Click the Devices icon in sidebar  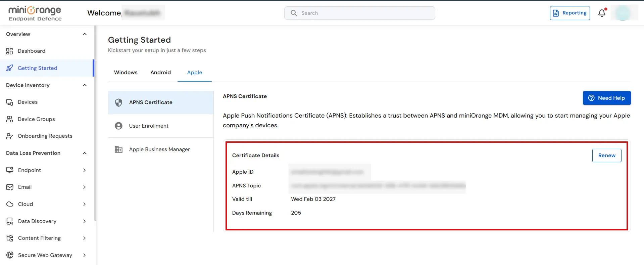9,102
